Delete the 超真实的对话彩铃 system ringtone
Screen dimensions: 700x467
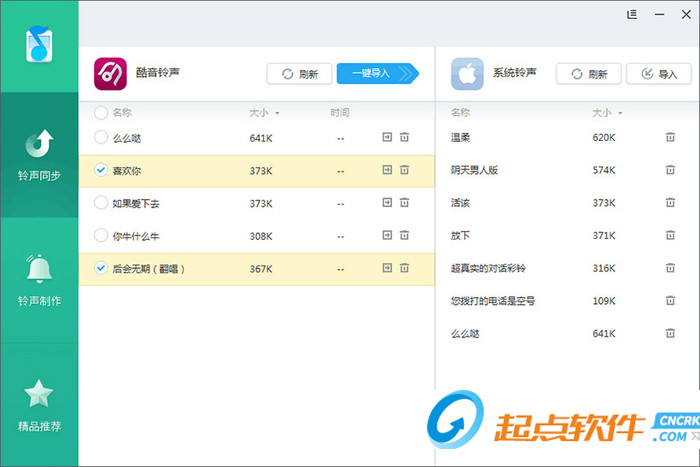670,267
